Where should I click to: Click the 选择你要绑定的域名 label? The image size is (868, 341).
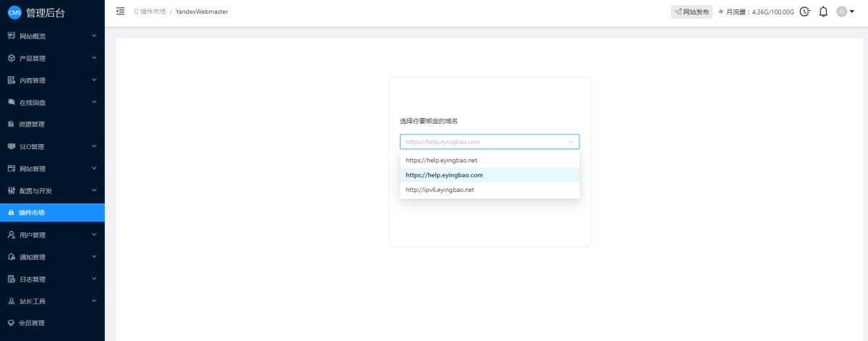pyautogui.click(x=429, y=121)
